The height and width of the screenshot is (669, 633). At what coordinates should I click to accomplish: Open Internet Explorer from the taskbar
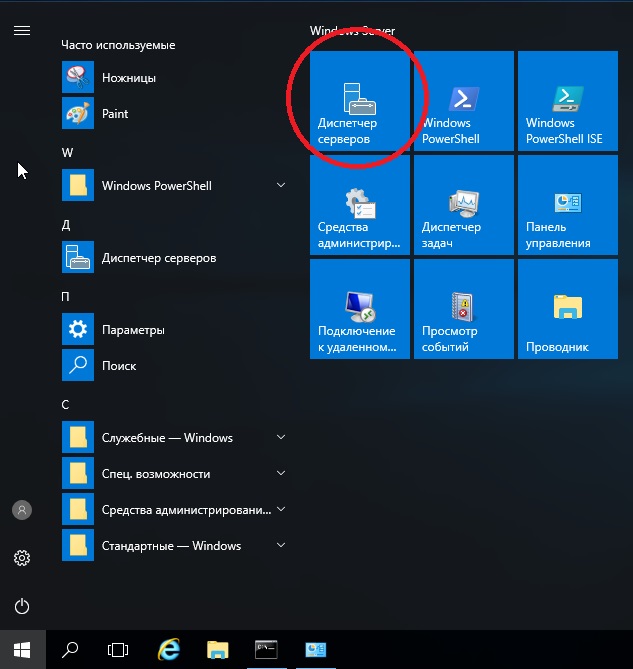[x=169, y=650]
